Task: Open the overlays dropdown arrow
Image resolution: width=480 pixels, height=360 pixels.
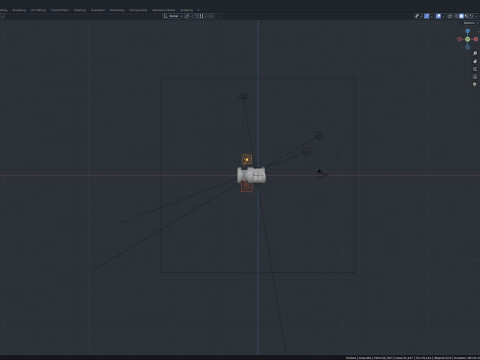Action: pos(444,16)
